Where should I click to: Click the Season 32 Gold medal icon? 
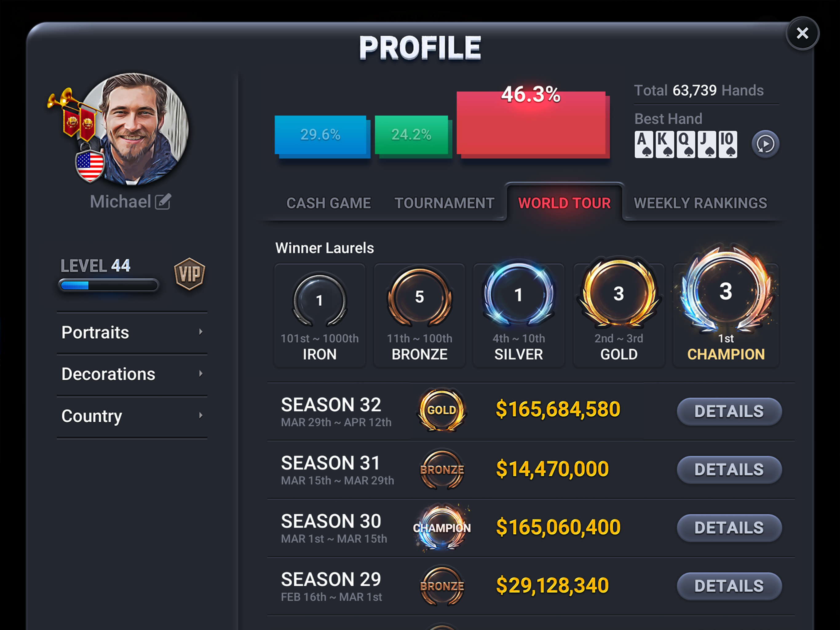(x=442, y=410)
